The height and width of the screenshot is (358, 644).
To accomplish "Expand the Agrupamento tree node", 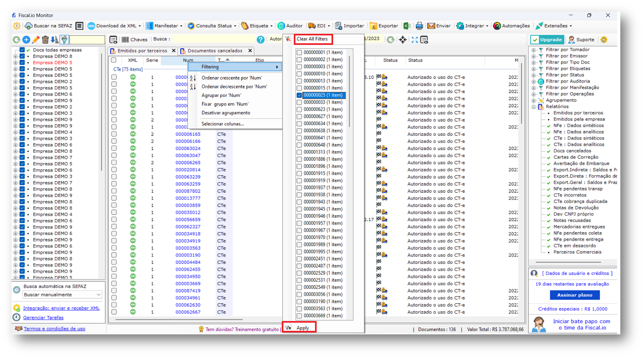I will (533, 100).
